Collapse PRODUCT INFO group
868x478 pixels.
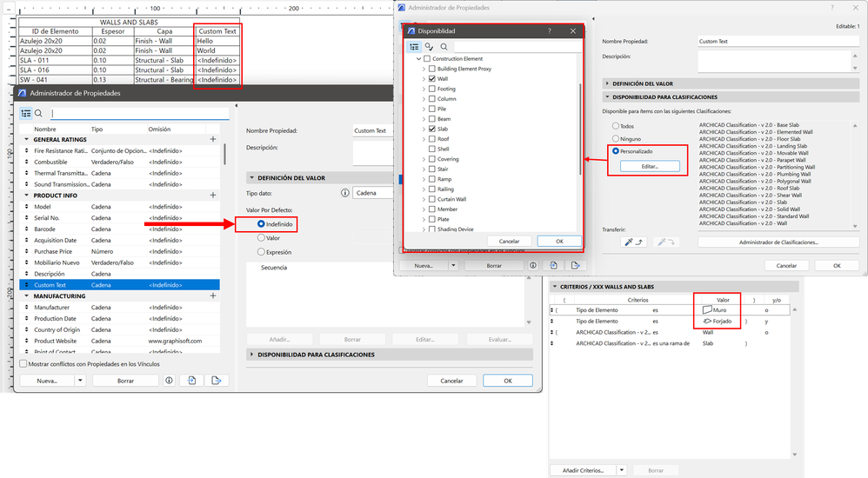tap(27, 196)
